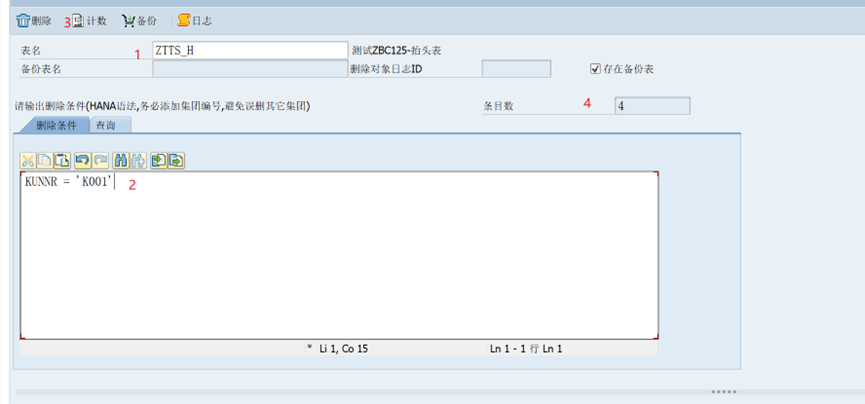This screenshot has width=865, height=404.
Task: Click the 表名 field label
Action: coord(31,51)
